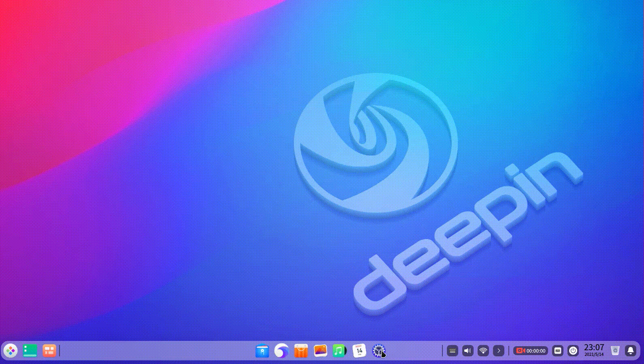
Task: Open the web browser from the dock
Action: [281, 351]
